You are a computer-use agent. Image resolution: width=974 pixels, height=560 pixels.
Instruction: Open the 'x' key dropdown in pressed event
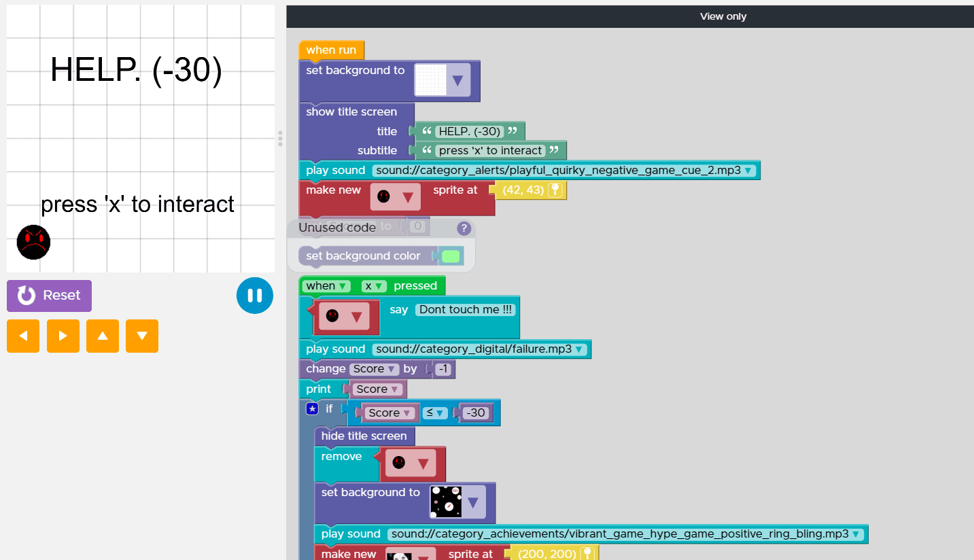[x=374, y=286]
